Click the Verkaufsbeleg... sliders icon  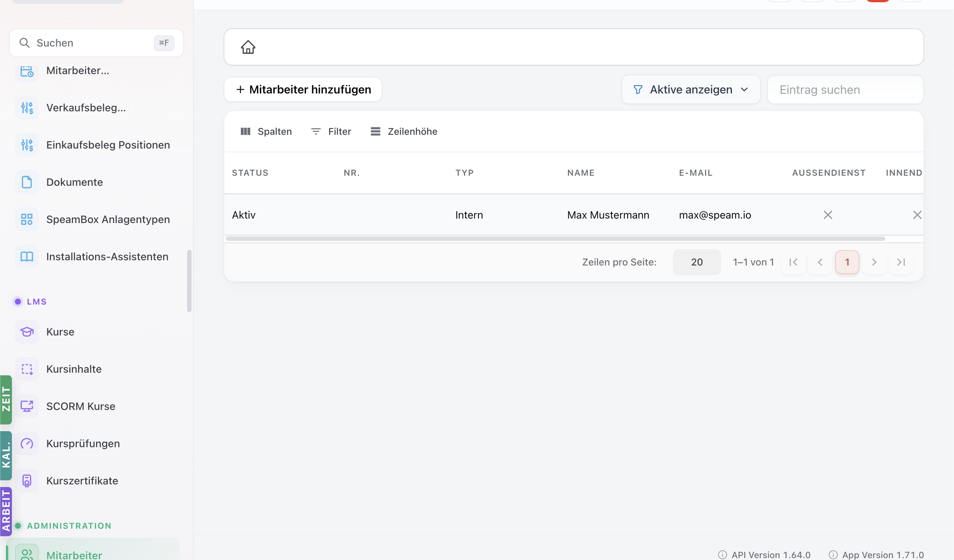pyautogui.click(x=27, y=108)
